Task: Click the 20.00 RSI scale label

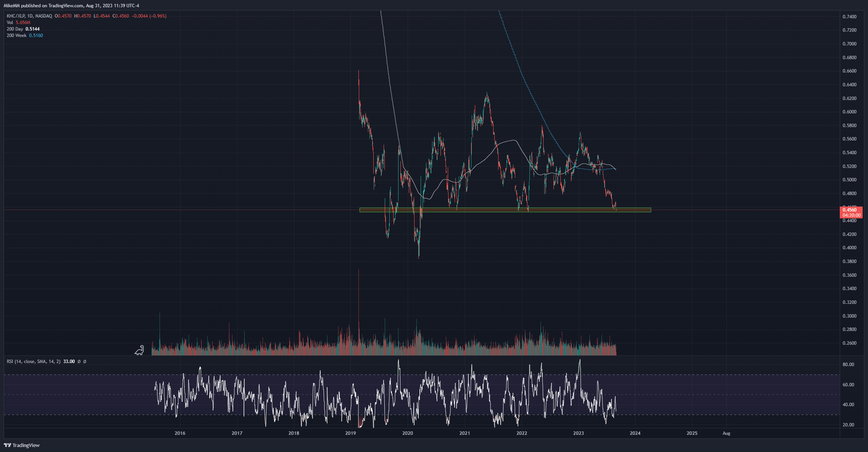Action: pyautogui.click(x=848, y=425)
